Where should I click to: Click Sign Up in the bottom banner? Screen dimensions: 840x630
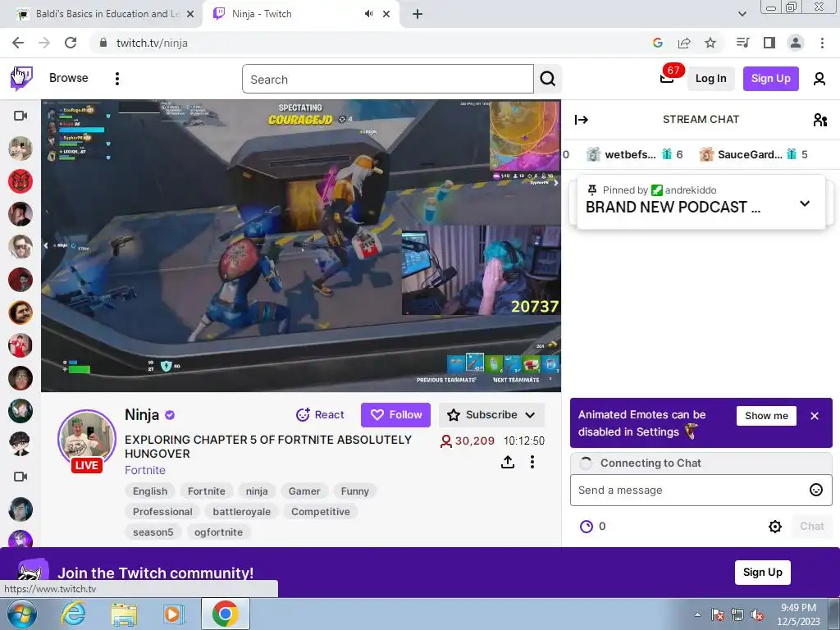762,572
